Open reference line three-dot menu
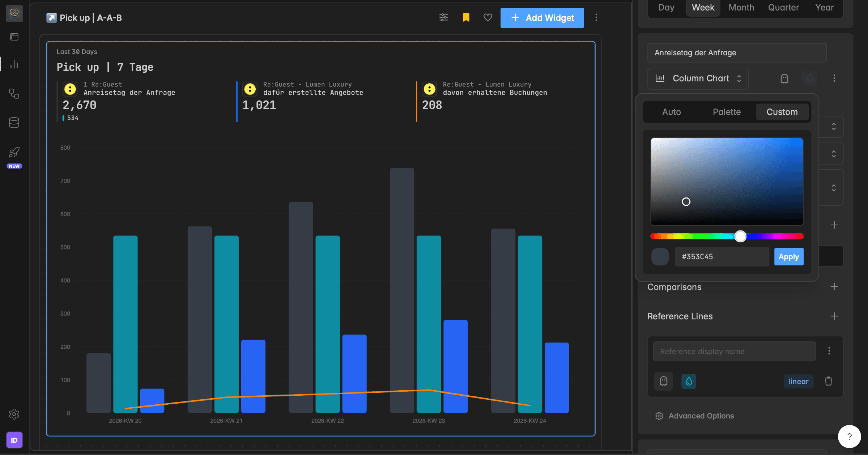Screen dimensions: 868x455 [829, 351]
